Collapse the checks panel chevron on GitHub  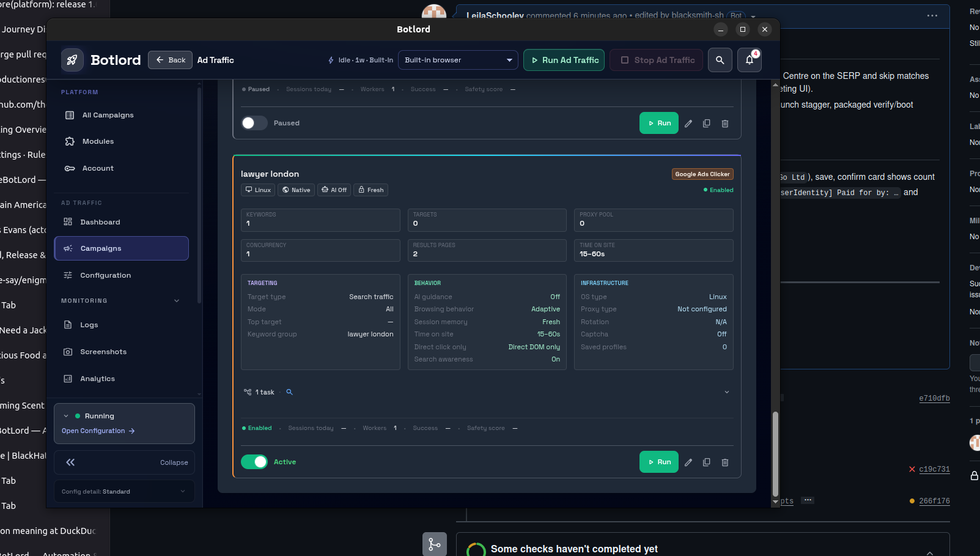pos(930,552)
